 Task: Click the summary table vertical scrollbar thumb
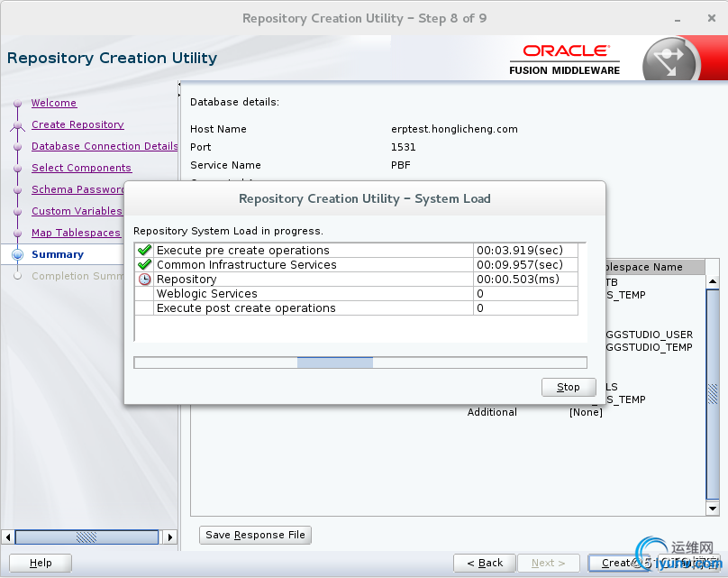(713, 394)
